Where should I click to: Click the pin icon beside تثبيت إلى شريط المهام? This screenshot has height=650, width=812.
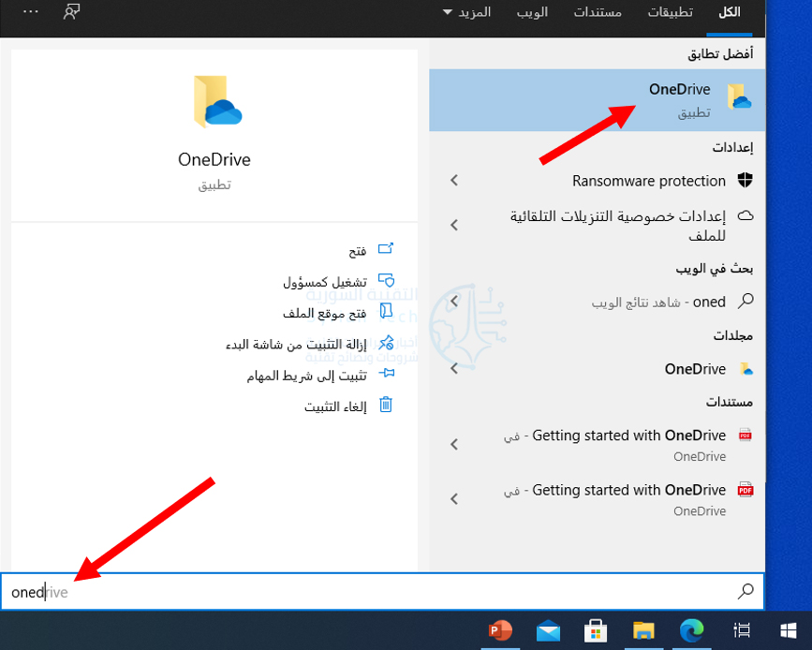pos(386,373)
